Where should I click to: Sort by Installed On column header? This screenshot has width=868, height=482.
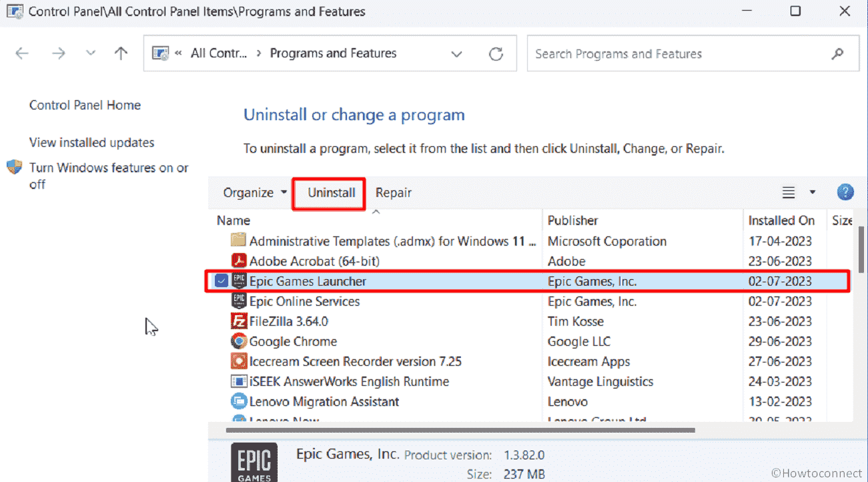[781, 220]
